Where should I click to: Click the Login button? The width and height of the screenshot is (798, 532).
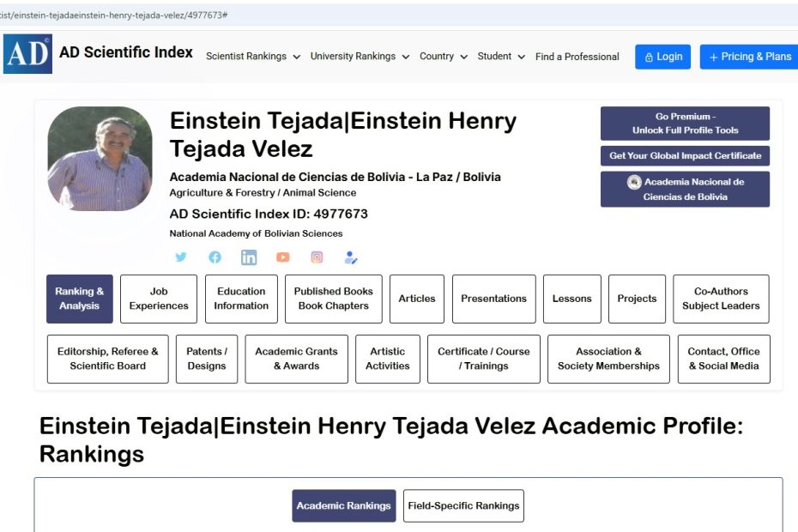pyautogui.click(x=662, y=57)
